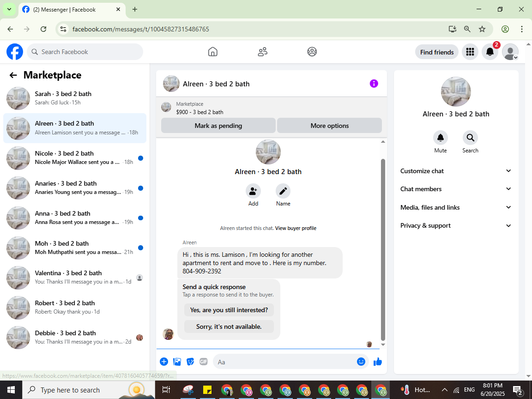
Task: Choose a sticker
Action: pyautogui.click(x=190, y=362)
